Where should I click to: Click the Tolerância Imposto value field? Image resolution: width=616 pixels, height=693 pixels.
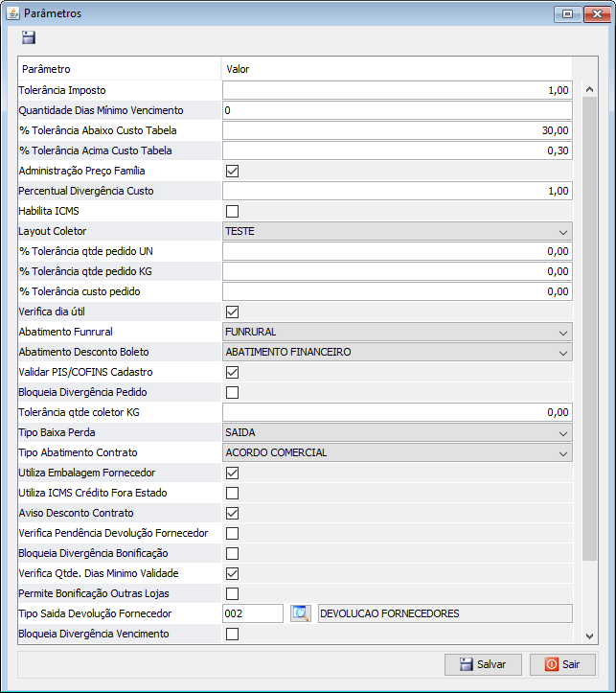point(398,90)
